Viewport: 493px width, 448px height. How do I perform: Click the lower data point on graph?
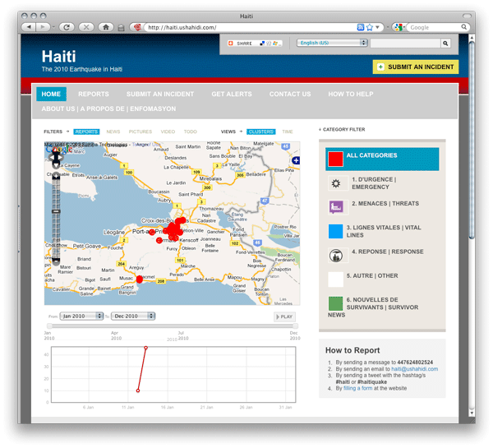coord(138,390)
